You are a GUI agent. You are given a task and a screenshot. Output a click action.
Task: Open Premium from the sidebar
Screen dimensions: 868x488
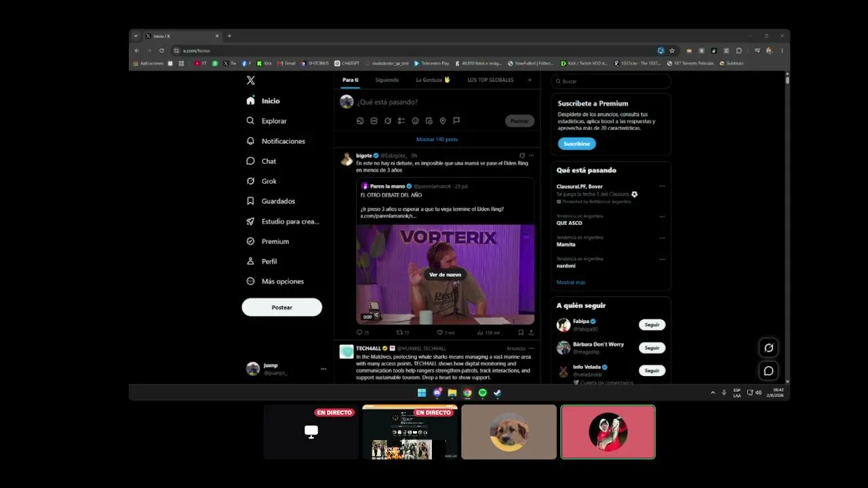coord(267,241)
